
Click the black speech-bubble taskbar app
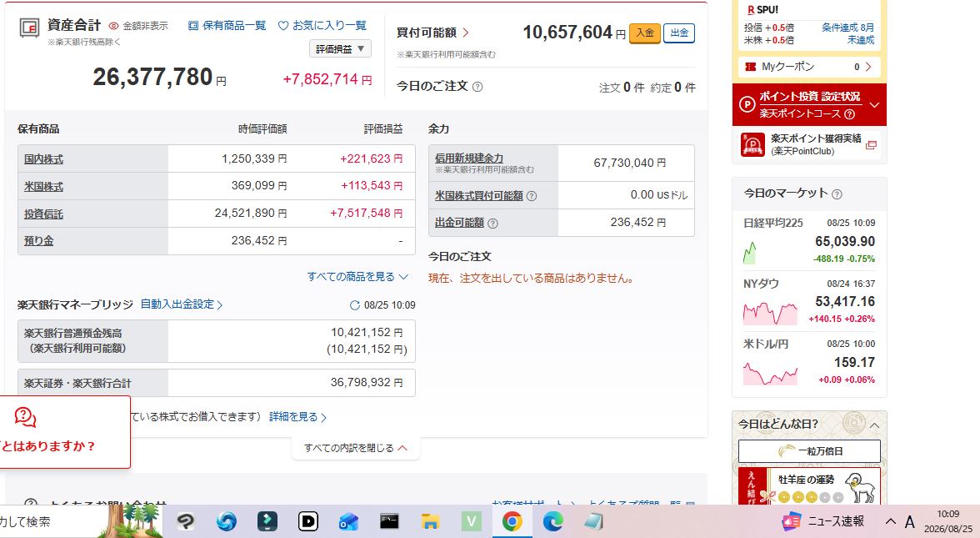[186, 521]
